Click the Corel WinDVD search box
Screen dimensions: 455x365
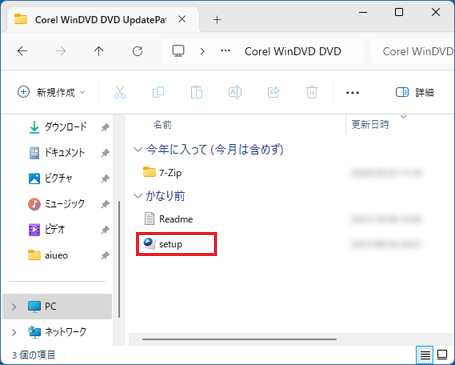(x=413, y=51)
